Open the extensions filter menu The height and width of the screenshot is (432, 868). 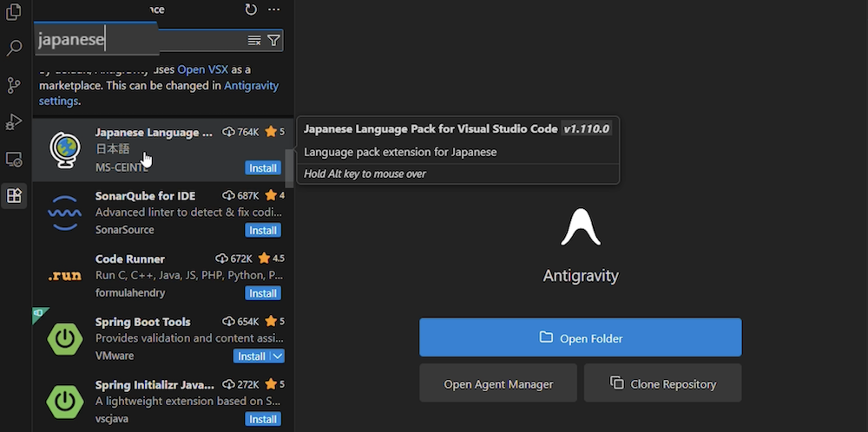click(273, 40)
